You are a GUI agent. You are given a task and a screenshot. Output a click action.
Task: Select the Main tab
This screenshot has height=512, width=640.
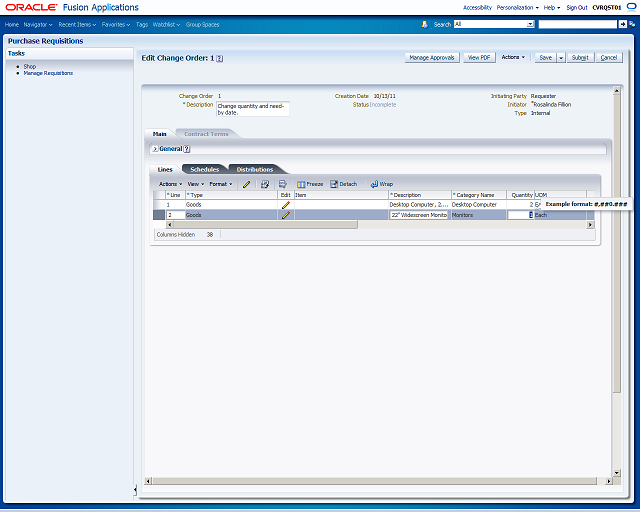[x=160, y=134]
